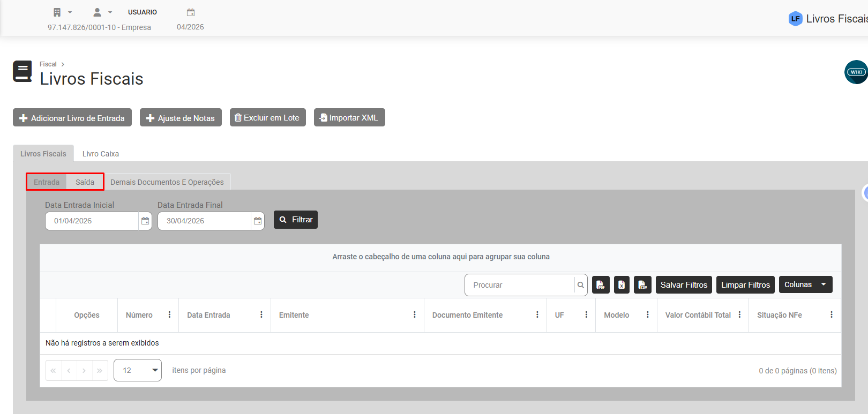868x420 pixels.
Task: Open the Colunas dropdown
Action: 805,284
